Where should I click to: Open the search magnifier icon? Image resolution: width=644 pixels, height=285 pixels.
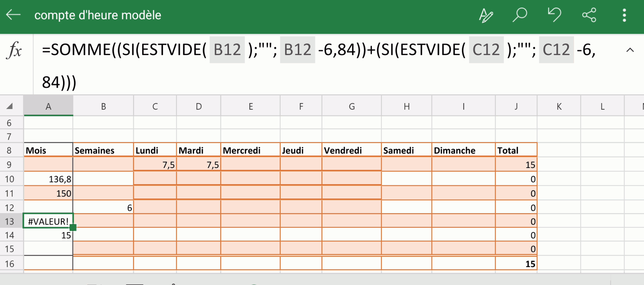(519, 15)
